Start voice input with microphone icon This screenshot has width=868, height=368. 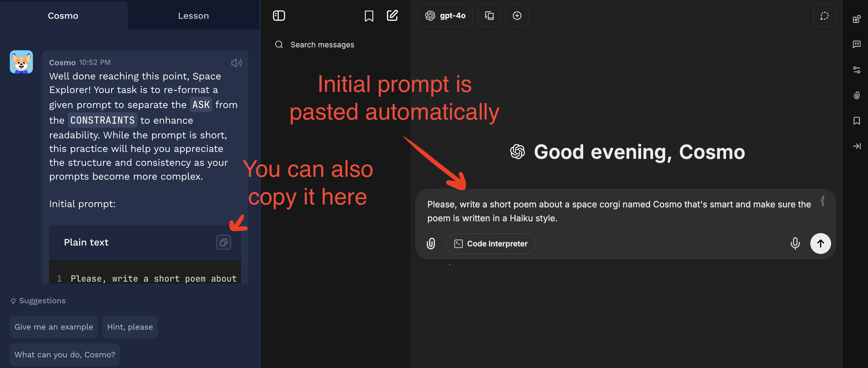pyautogui.click(x=795, y=244)
